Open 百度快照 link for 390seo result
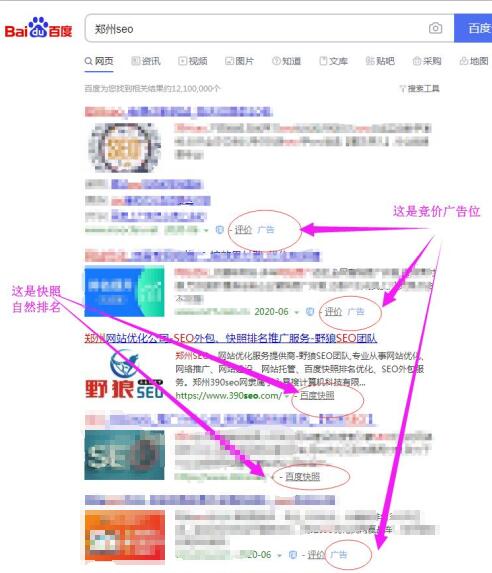 point(317,396)
